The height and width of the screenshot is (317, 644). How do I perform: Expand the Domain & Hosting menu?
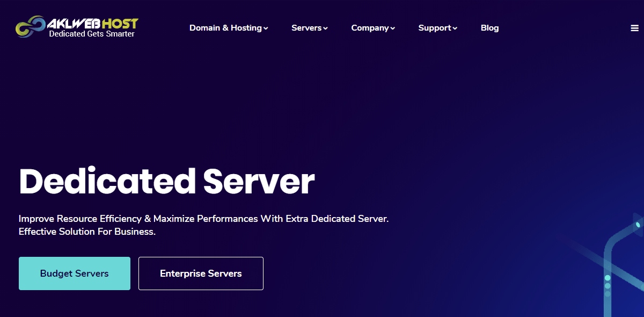(229, 28)
